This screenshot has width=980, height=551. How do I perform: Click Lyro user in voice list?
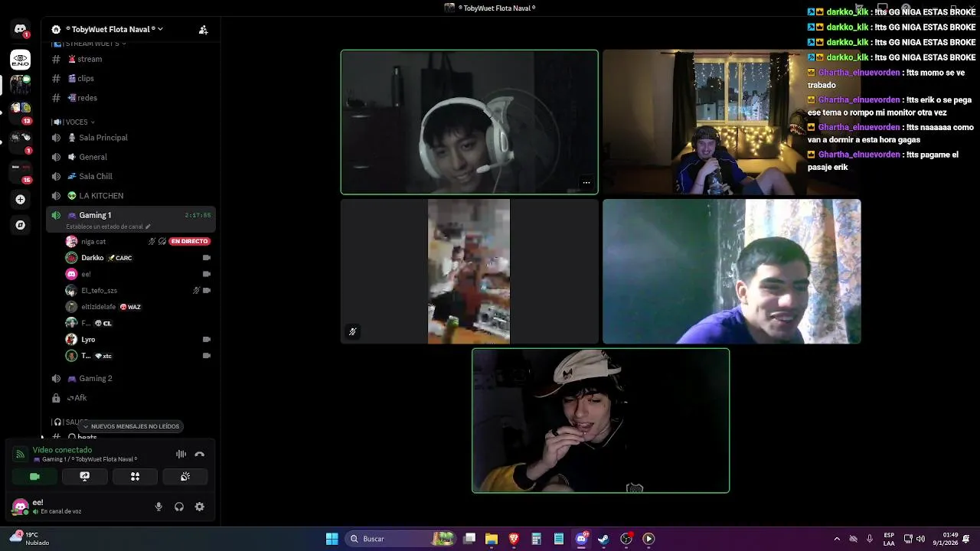click(88, 340)
